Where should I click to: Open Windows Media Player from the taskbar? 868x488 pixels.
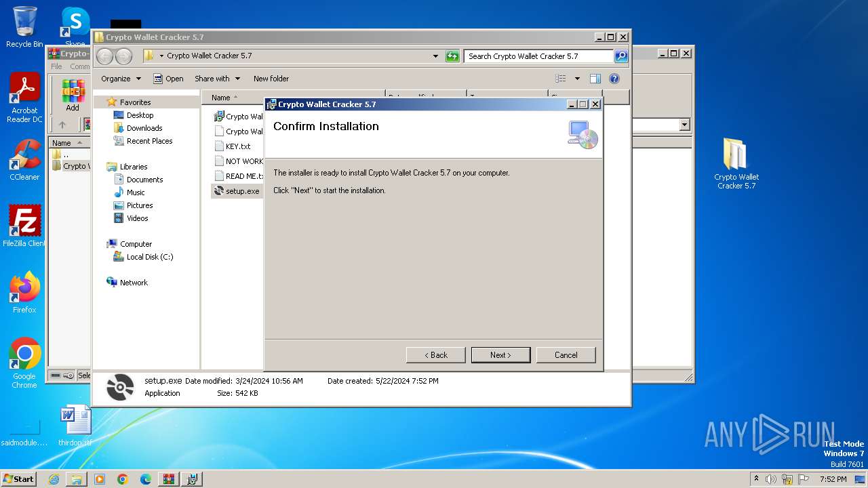click(100, 479)
